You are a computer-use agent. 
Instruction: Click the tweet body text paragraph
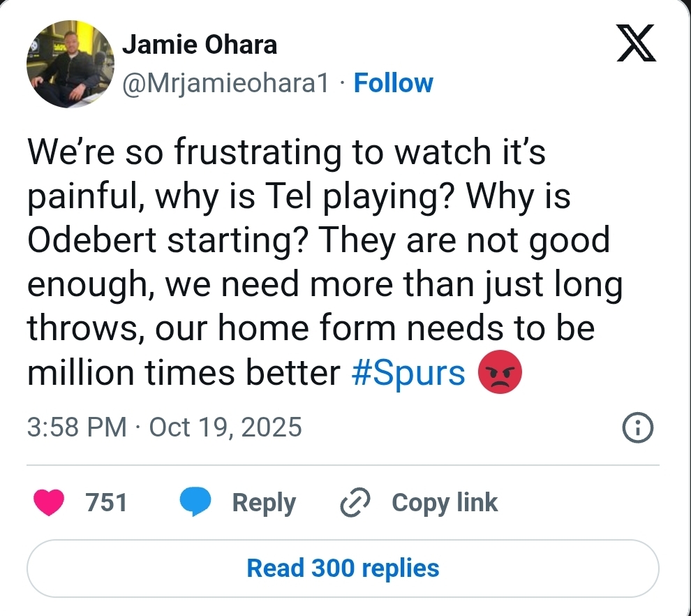[x=321, y=262]
